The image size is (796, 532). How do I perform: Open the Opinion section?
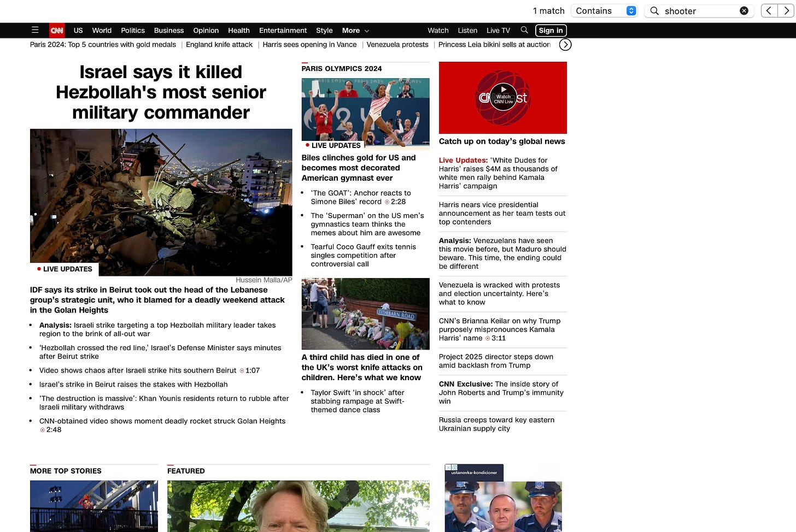point(206,31)
